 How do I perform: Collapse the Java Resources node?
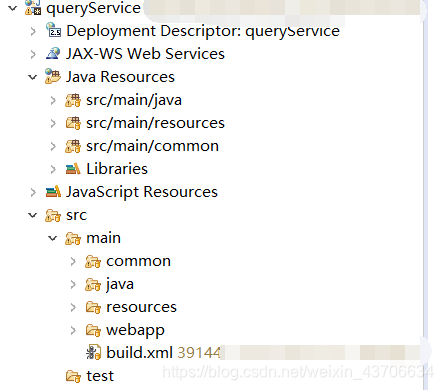pos(33,77)
